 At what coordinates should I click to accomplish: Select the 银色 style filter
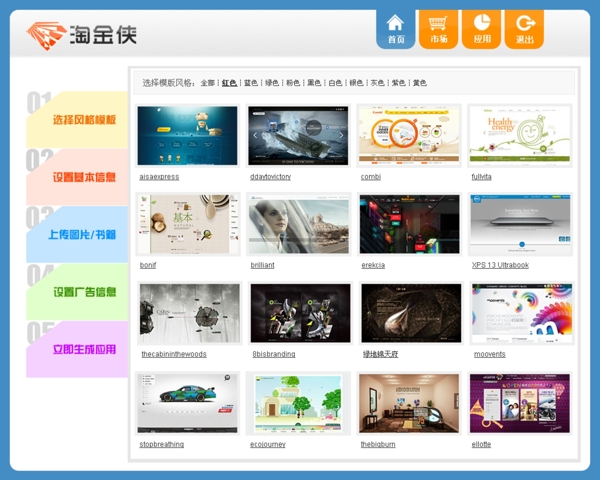(356, 83)
